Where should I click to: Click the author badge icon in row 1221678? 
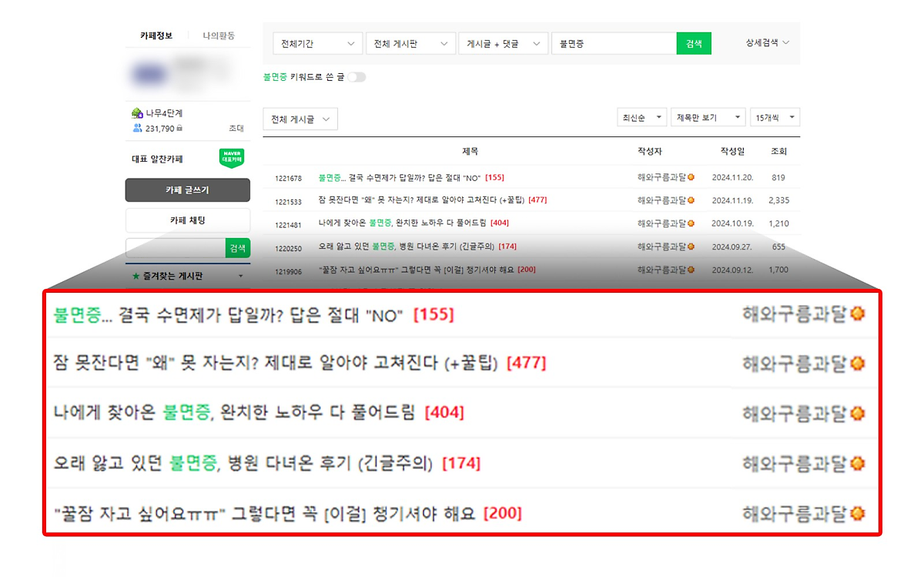pyautogui.click(x=691, y=178)
